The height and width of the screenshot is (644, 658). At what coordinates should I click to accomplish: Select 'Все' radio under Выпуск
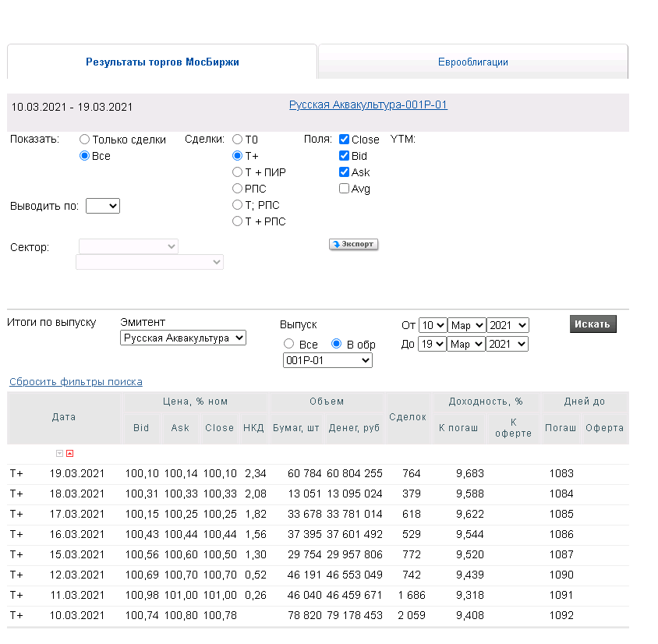(x=288, y=344)
